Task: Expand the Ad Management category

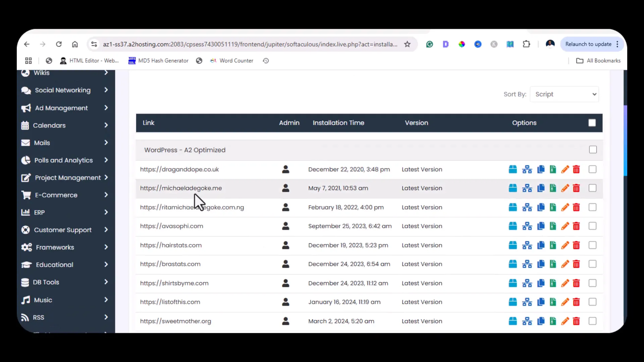Action: click(x=106, y=108)
